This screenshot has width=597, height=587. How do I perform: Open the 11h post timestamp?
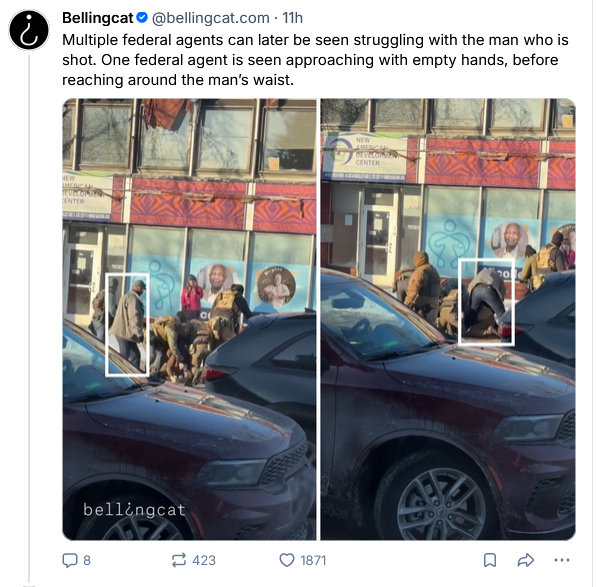(x=292, y=18)
